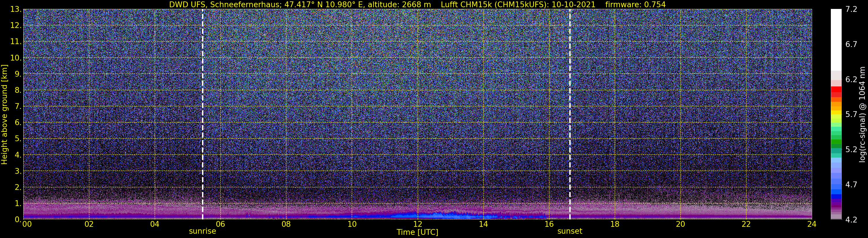Click the "6.7" colorbar tick label
The height and width of the screenshot is (238, 868).
point(851,44)
